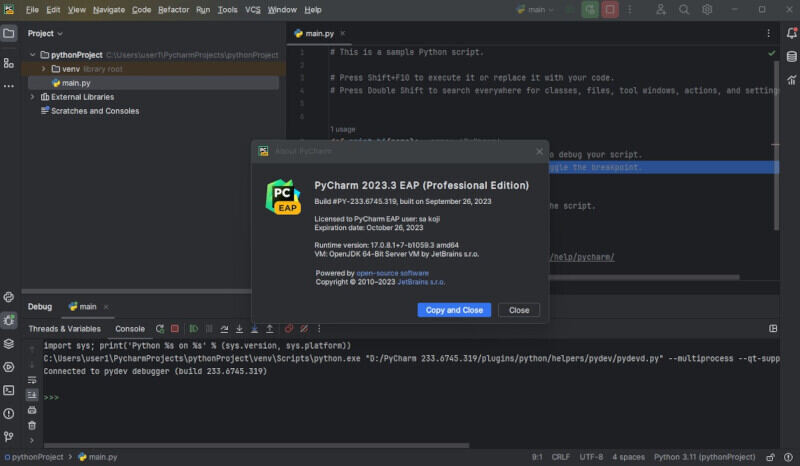
Task: Click Close button in About dialog
Action: (x=519, y=310)
